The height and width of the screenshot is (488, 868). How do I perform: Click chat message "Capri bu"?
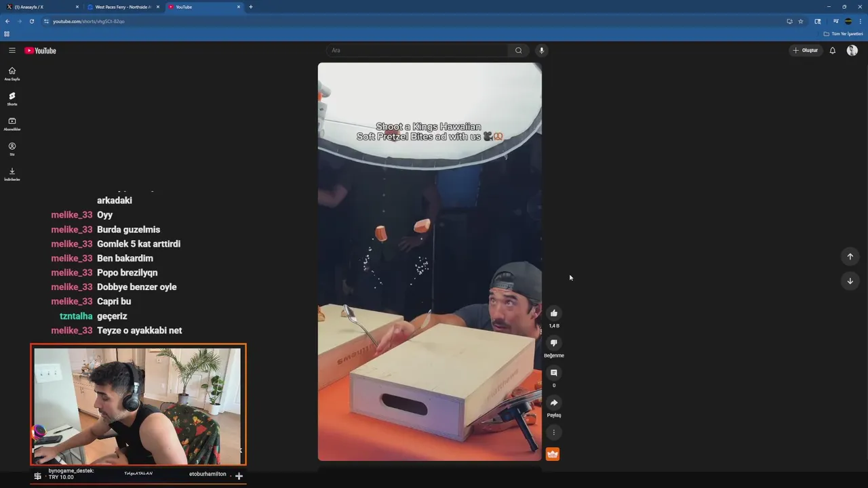(114, 301)
